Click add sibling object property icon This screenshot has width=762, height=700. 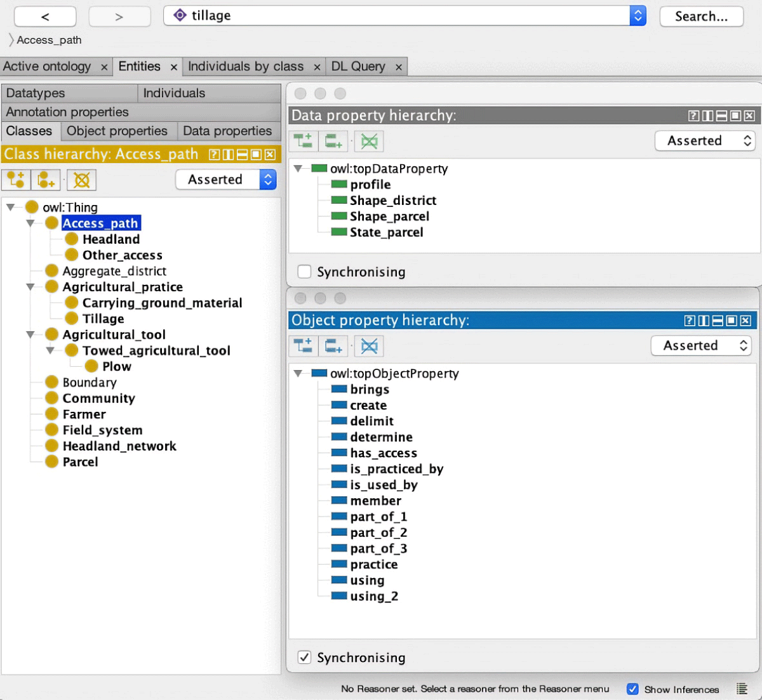pos(333,346)
